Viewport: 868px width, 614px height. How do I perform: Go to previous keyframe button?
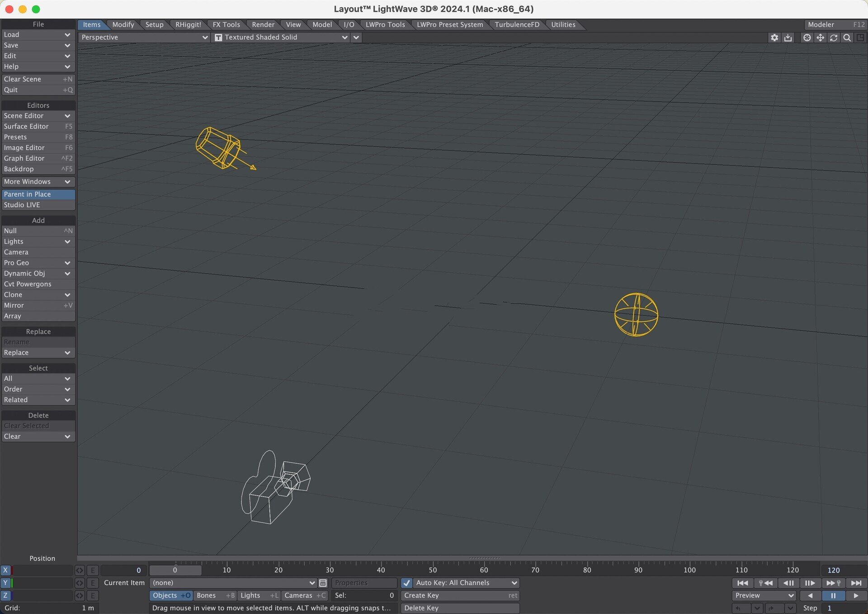pos(765,583)
